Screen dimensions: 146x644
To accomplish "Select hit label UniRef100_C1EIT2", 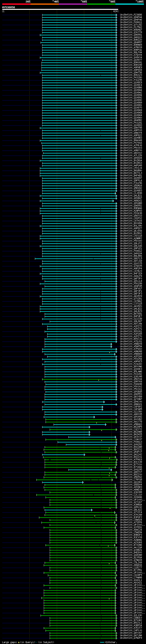I will 131,429.
